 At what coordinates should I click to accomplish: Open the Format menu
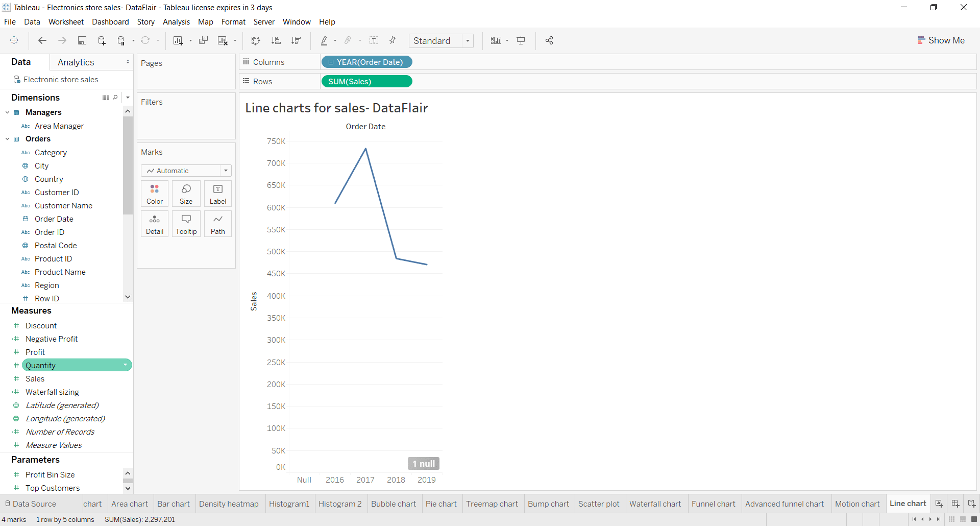(x=233, y=21)
